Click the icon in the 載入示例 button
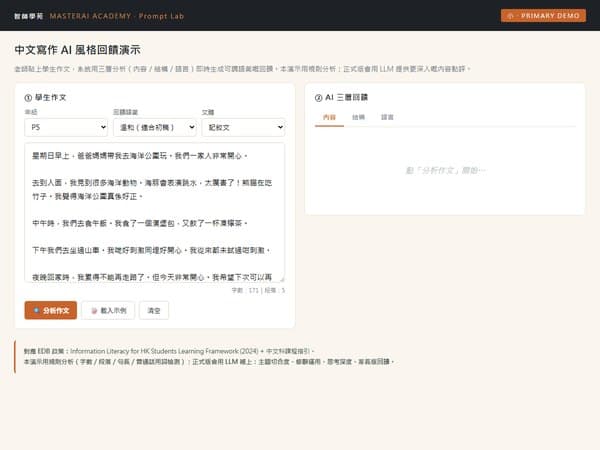The width and height of the screenshot is (600, 450). [94, 311]
